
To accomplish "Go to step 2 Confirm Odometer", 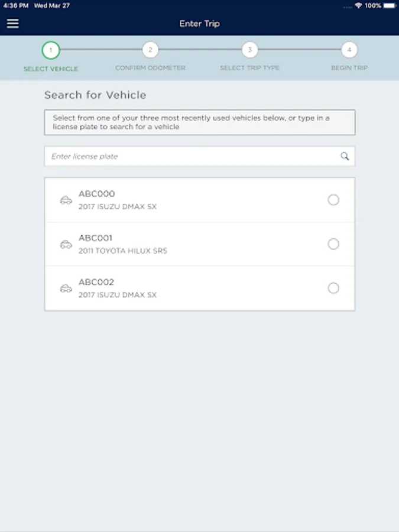I will coord(150,50).
